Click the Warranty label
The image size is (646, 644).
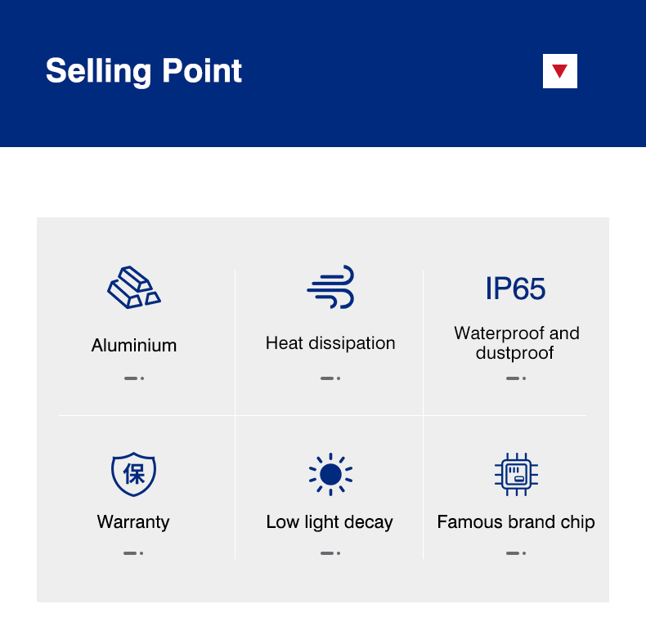133,521
